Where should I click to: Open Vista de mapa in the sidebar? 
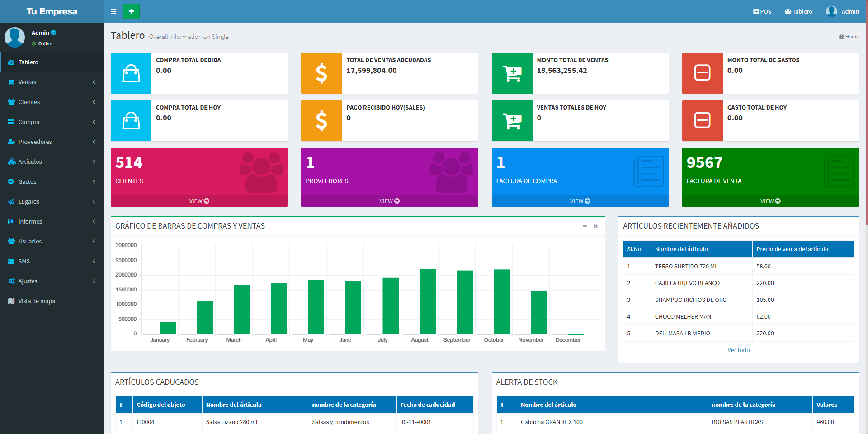(36, 301)
